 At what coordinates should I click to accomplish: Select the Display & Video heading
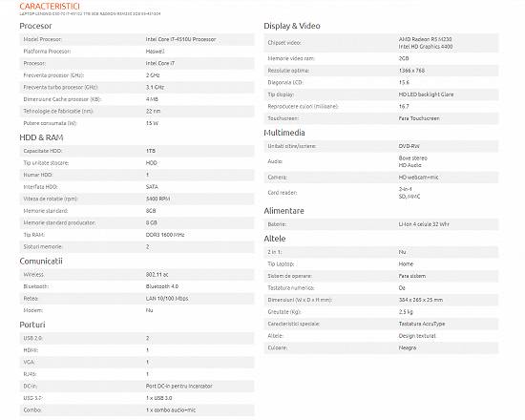(x=292, y=26)
